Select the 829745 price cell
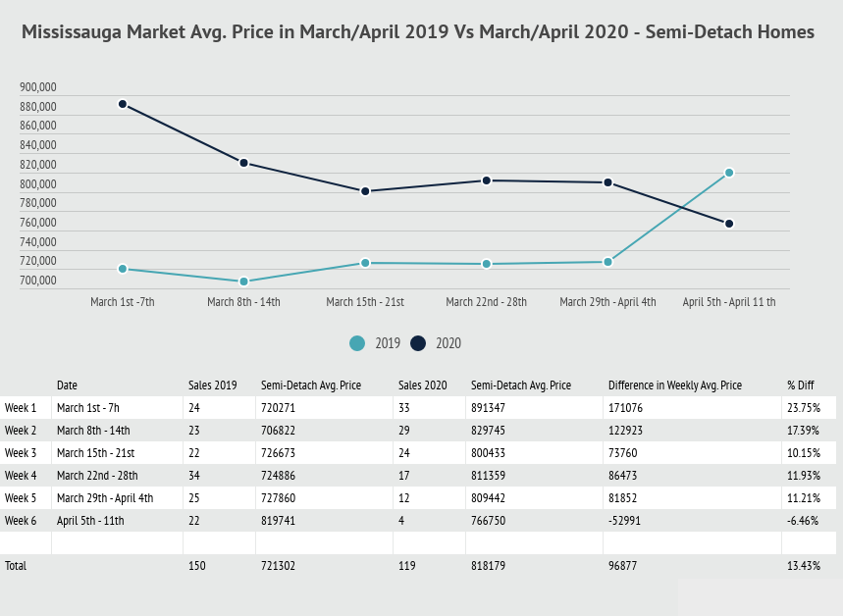 click(488, 431)
